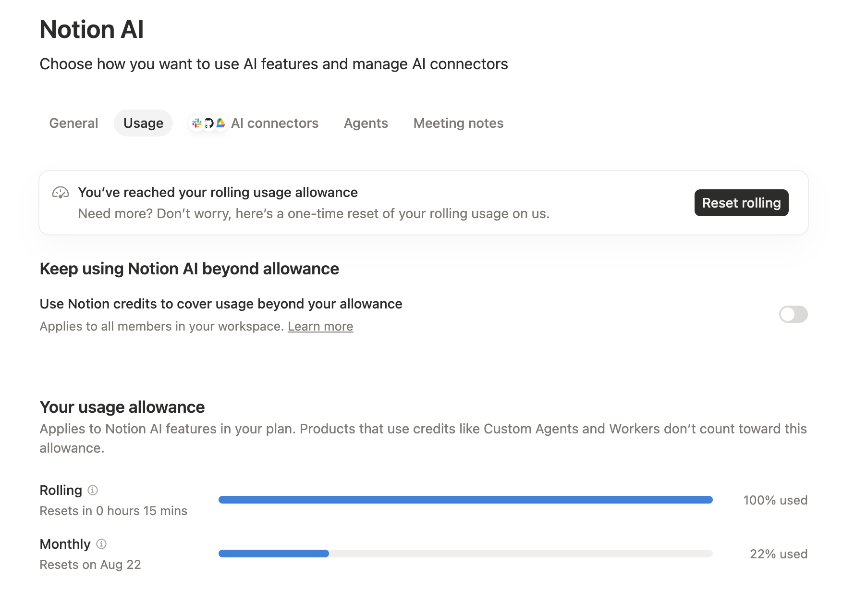Click the Resets on Aug 22 text
Image resolution: width=855 pixels, height=616 pixels.
tap(90, 565)
